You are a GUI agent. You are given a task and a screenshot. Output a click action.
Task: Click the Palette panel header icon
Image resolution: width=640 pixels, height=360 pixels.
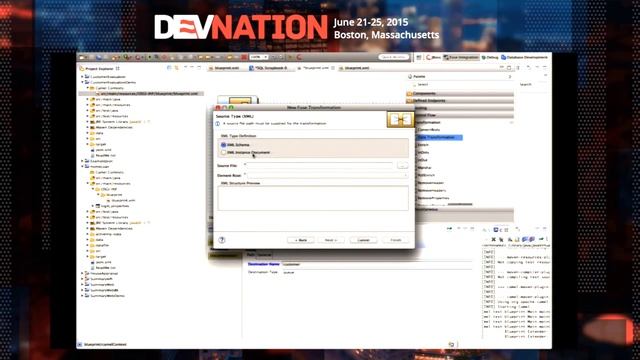[410, 76]
